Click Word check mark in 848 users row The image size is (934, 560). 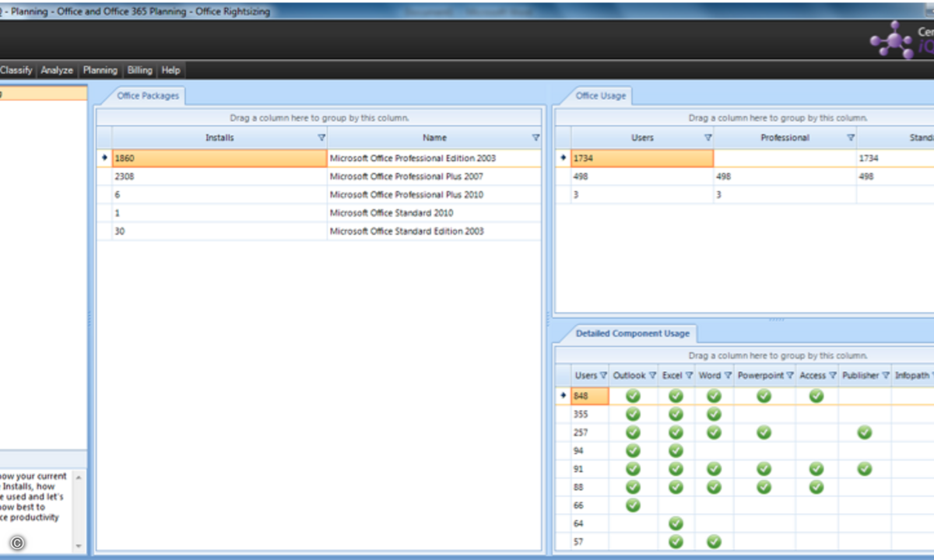714,396
